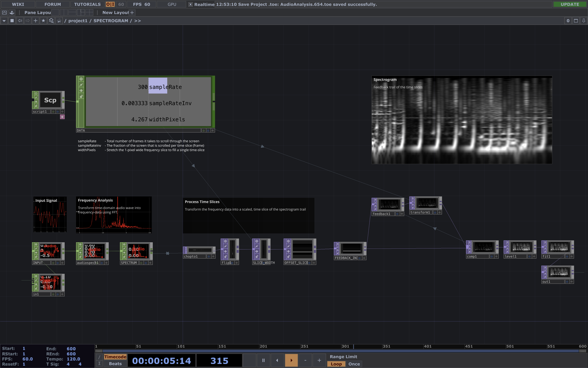Click the pink docked DAT arrow under script1

click(62, 117)
